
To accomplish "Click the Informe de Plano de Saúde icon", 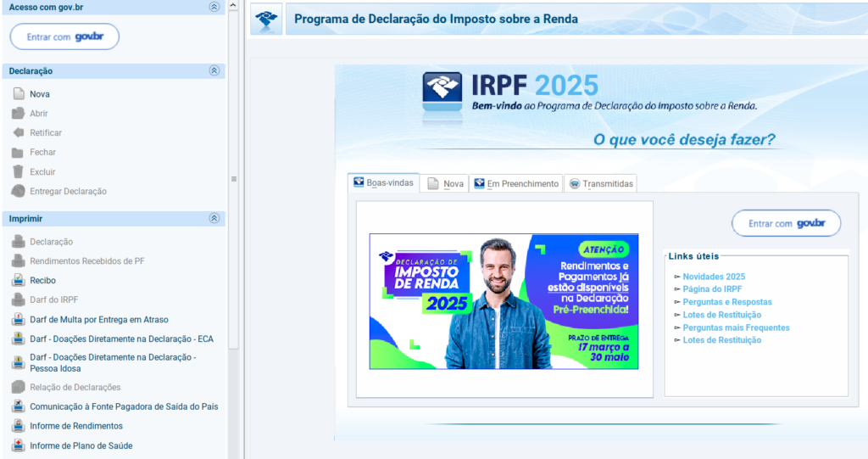I will [19, 445].
